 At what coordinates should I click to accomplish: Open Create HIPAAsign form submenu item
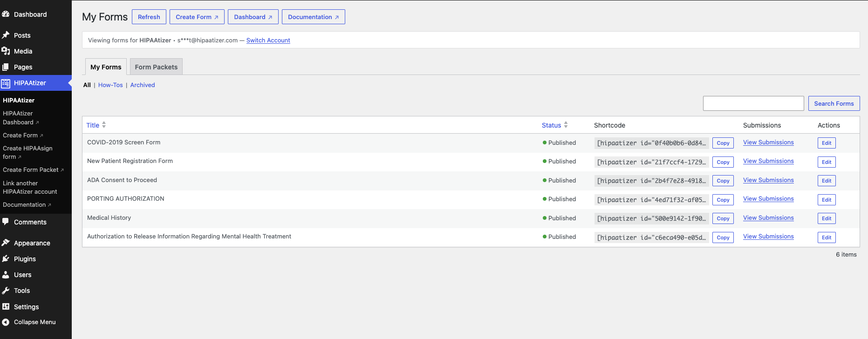click(27, 152)
